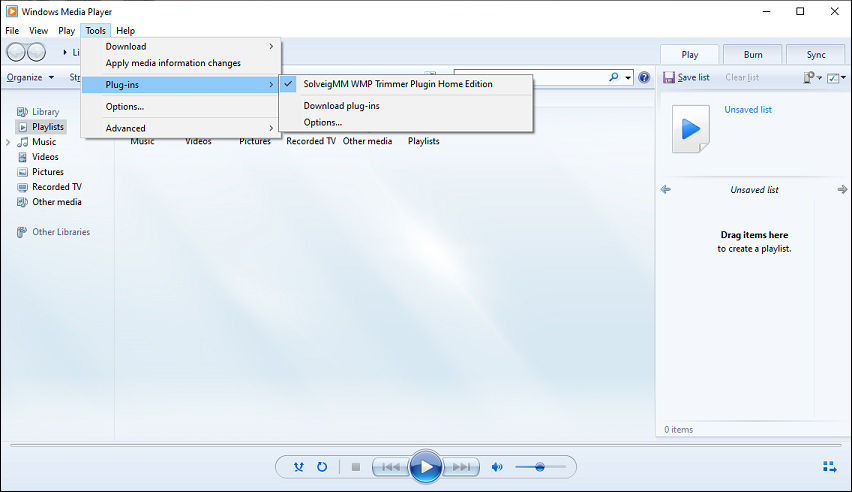Click the Other media icon in the sidebar
Image resolution: width=852 pixels, height=492 pixels.
[22, 202]
